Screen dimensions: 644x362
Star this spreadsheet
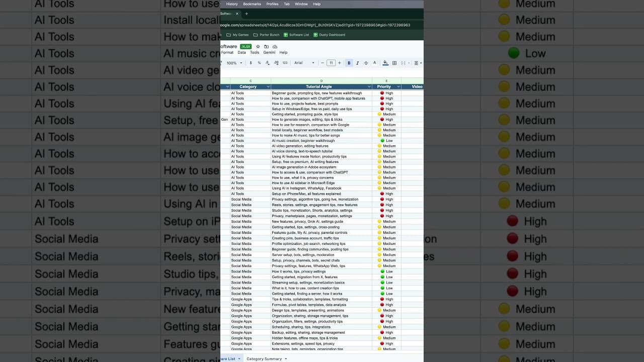(x=258, y=47)
